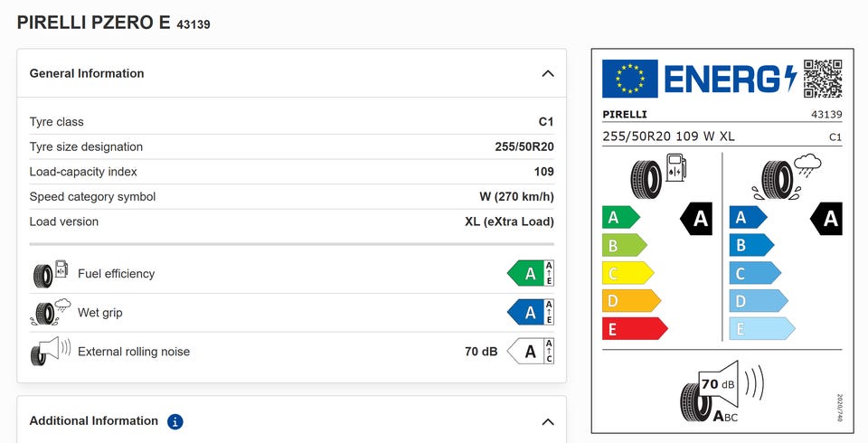Click noise A-to-C scale indicator

tap(549, 351)
